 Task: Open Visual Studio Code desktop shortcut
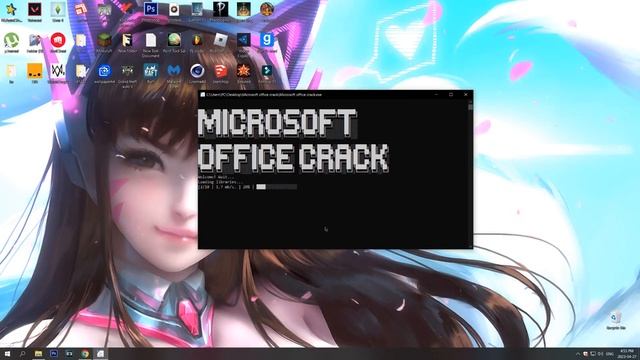(x=244, y=40)
